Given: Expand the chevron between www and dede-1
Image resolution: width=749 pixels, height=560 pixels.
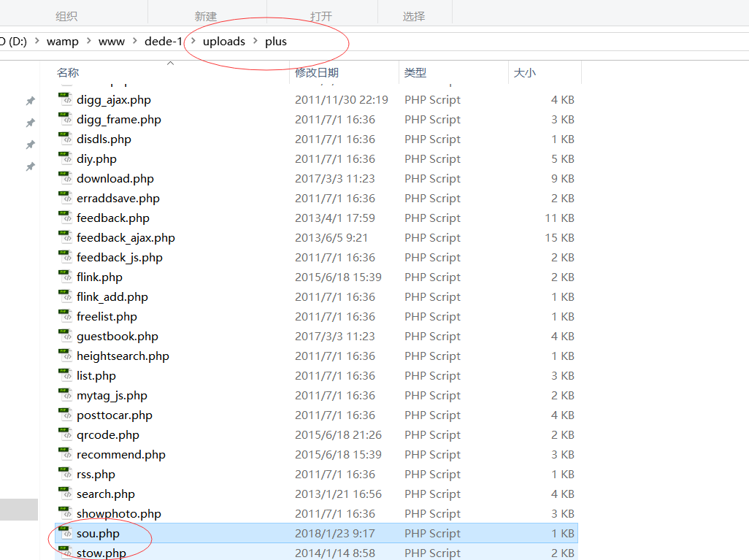Looking at the screenshot, I should coord(135,42).
